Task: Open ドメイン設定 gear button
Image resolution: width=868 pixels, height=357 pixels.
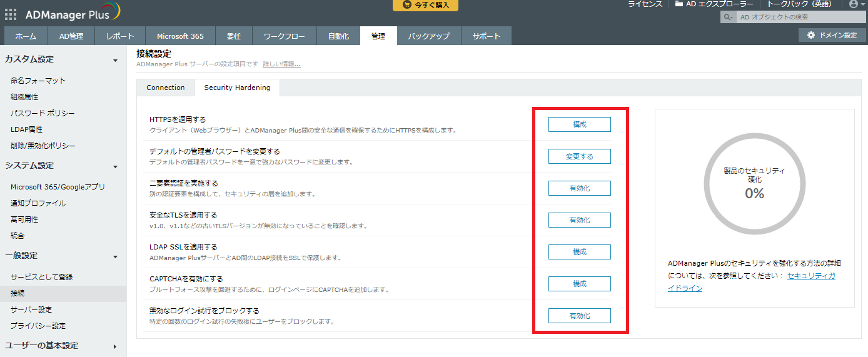Action: (x=832, y=35)
